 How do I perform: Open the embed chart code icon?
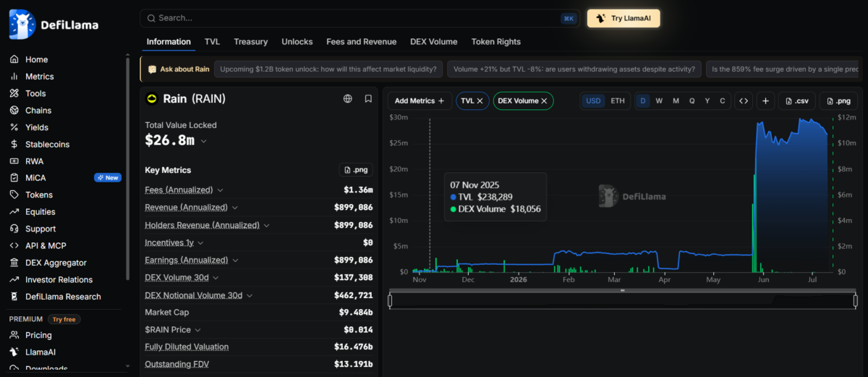pyautogui.click(x=744, y=101)
